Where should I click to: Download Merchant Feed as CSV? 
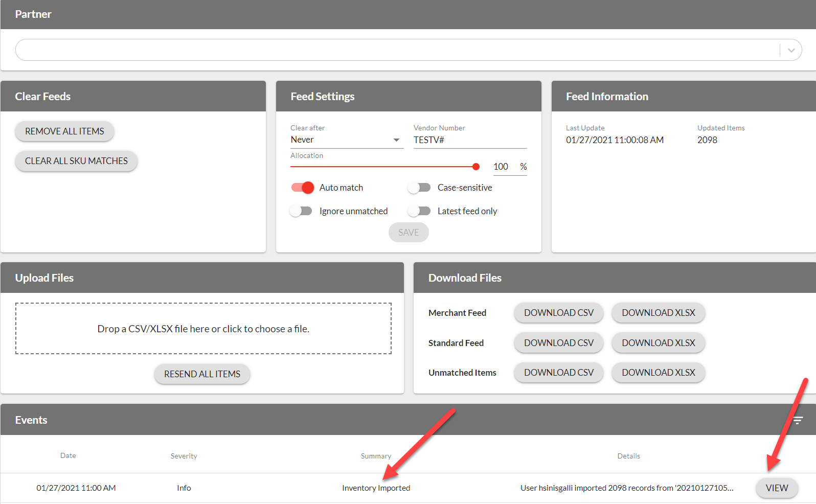point(558,313)
